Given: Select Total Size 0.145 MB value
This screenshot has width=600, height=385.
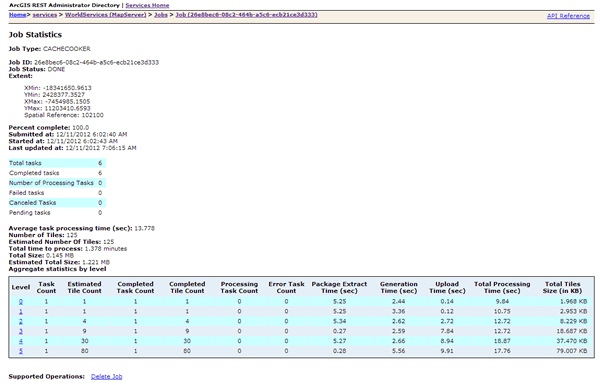Looking at the screenshot, I should (x=60, y=256).
